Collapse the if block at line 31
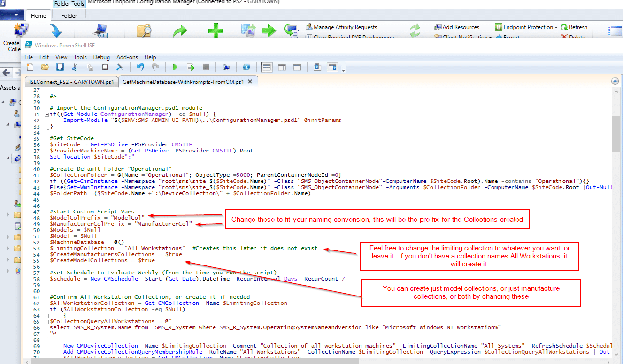623x364 pixels. pos(46,114)
